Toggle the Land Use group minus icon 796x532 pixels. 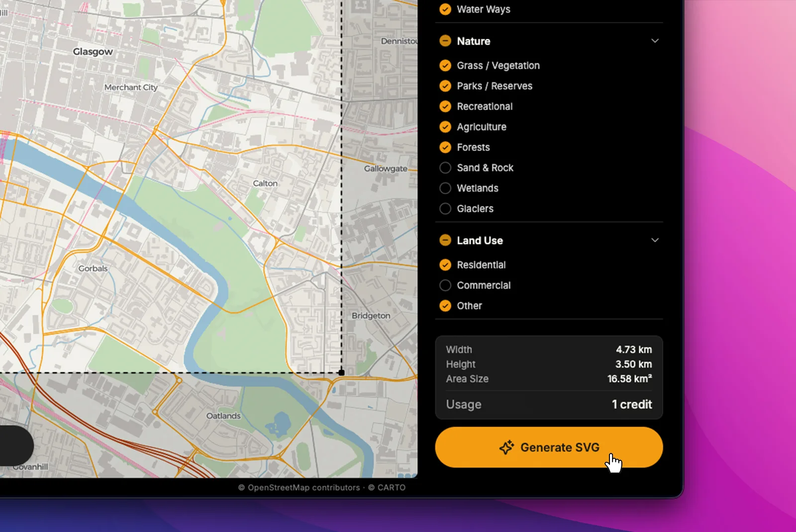[x=445, y=240]
